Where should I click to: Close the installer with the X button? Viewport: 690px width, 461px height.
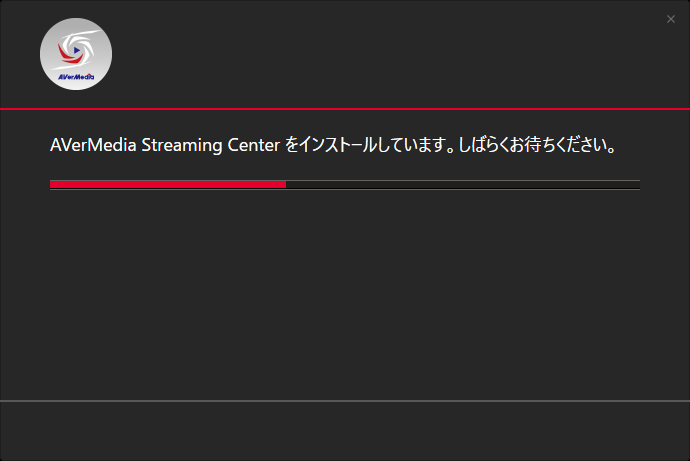coord(671,19)
